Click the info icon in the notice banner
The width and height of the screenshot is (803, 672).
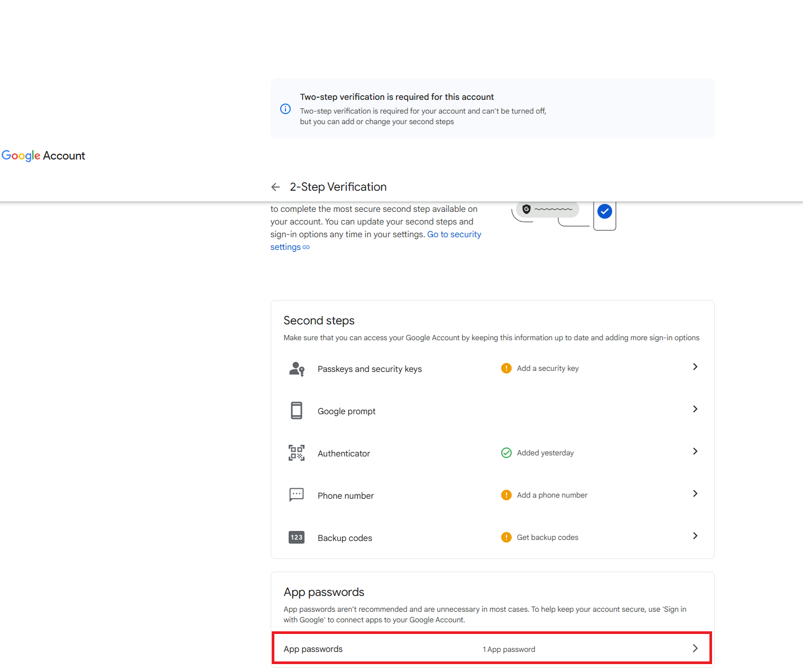[285, 109]
